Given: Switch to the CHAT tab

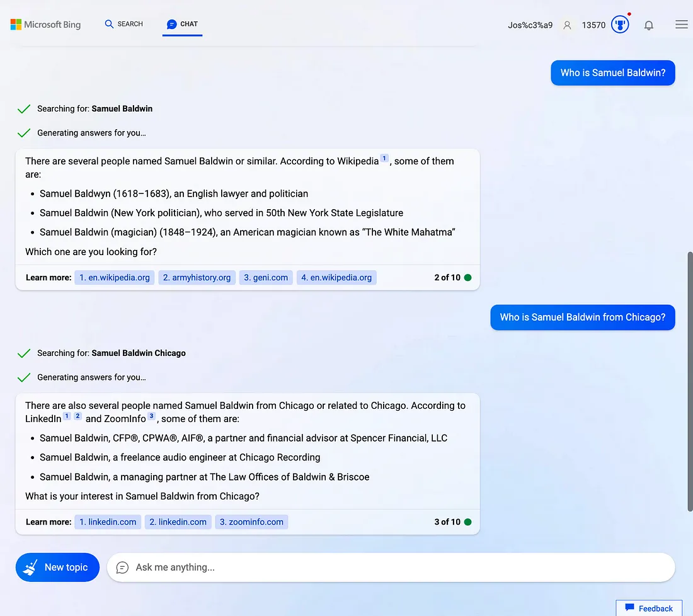Looking at the screenshot, I should pos(182,24).
